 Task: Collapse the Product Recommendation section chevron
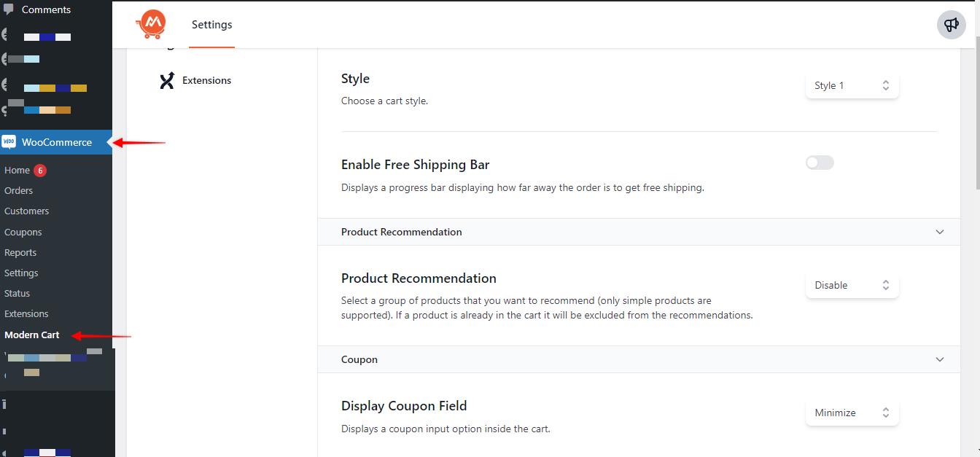[939, 232]
